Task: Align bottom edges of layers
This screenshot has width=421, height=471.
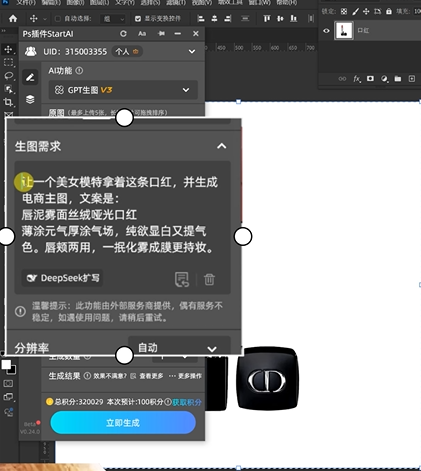Action: (x=293, y=18)
